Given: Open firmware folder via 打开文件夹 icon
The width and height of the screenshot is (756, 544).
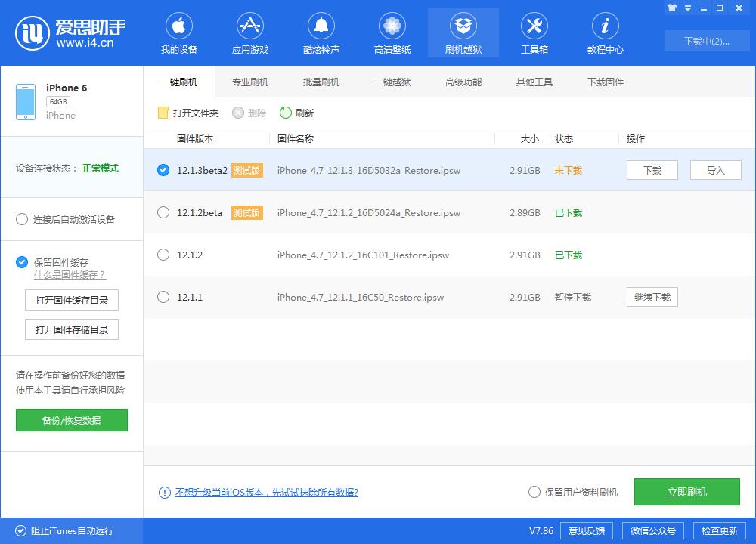Looking at the screenshot, I should (x=162, y=112).
